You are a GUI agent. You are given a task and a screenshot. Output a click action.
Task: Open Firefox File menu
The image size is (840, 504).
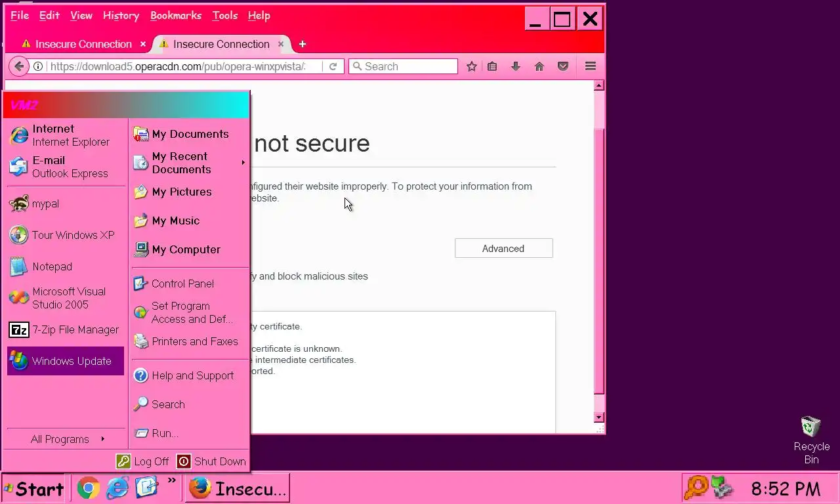coord(20,16)
